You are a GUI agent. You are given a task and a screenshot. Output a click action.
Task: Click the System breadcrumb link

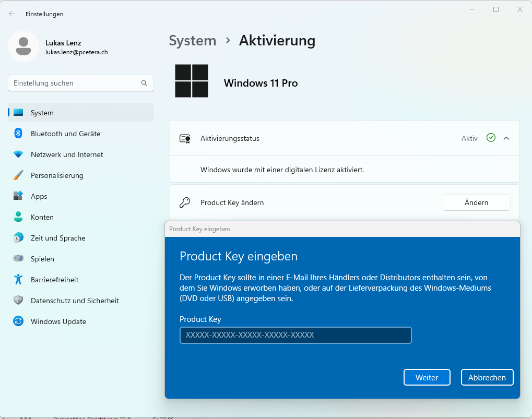(192, 41)
